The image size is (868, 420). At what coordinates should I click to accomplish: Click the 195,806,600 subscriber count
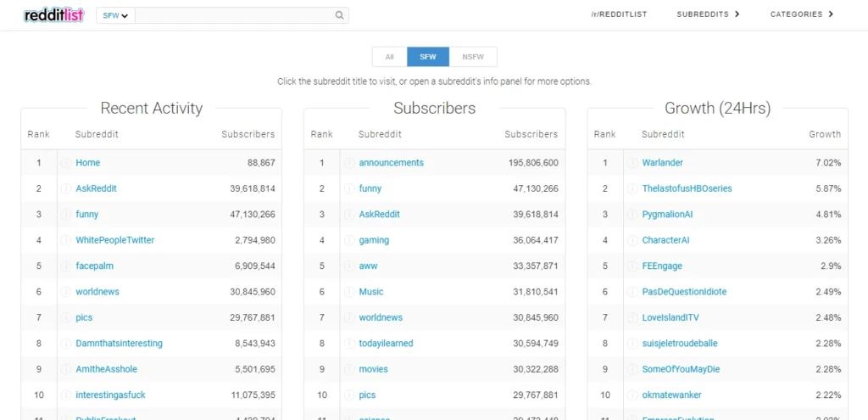(534, 163)
